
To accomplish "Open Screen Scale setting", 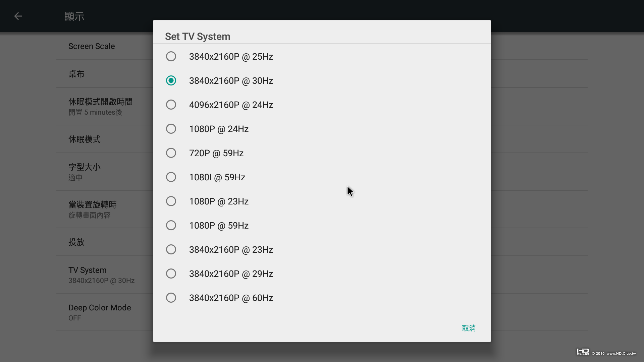I will pos(92,46).
